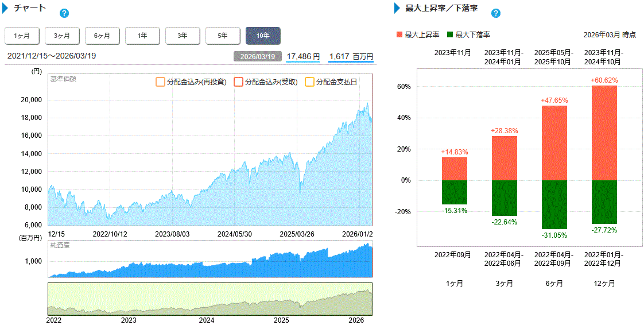
Task: Click the help icon next to チャート
Action: (64, 13)
